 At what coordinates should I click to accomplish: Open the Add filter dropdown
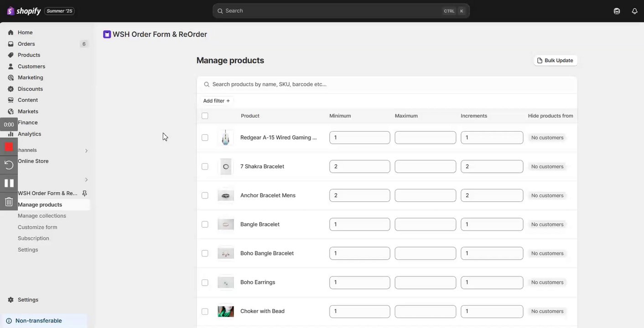[217, 101]
